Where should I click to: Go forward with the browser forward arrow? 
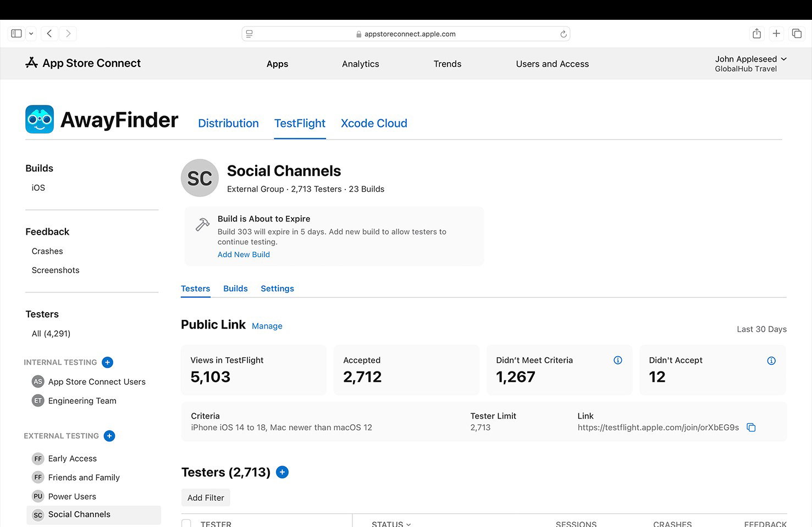point(68,34)
